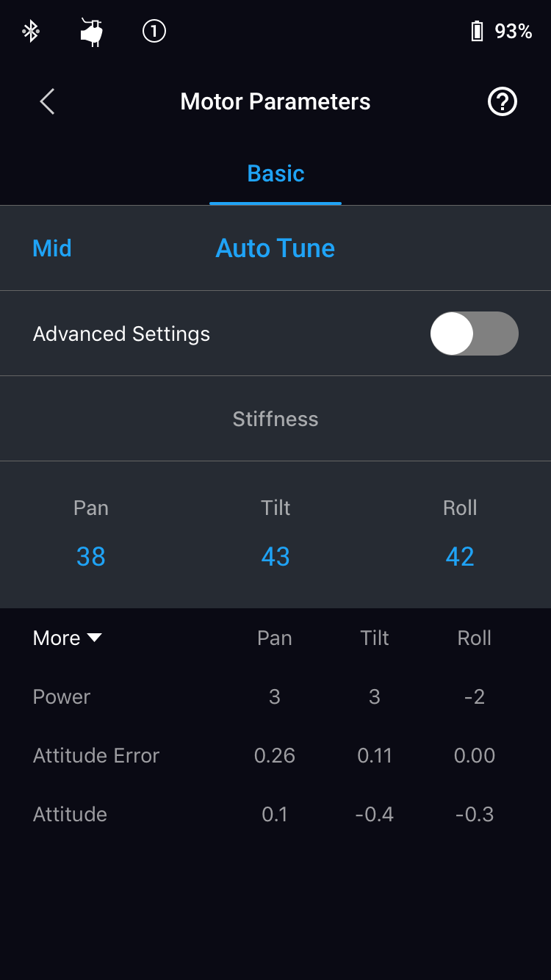Edit the Pan stiffness value 38

91,557
